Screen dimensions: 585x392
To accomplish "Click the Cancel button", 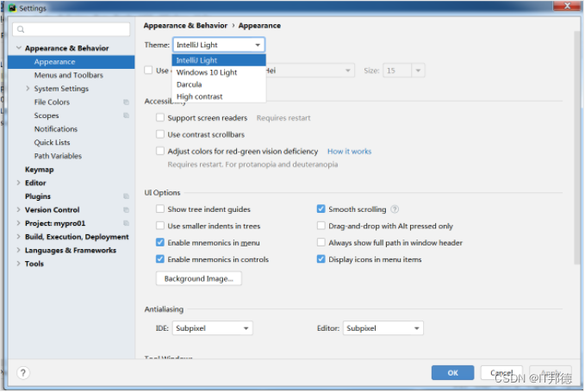I will (501, 373).
